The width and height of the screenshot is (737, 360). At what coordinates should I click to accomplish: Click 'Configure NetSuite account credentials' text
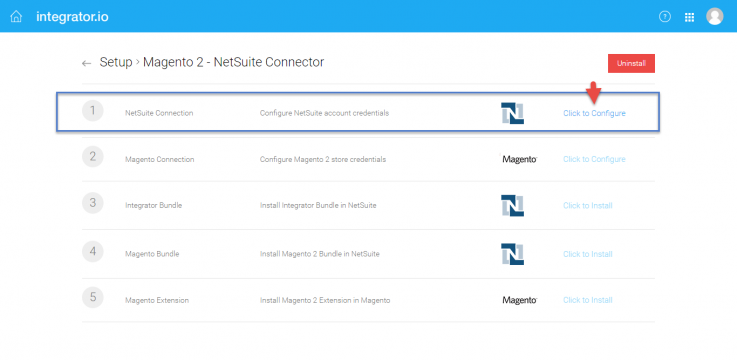(x=324, y=113)
